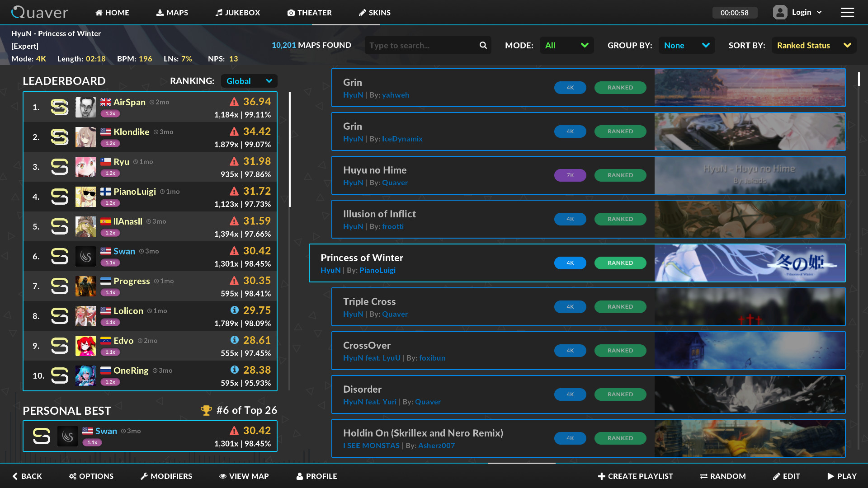Change leaderboard Ranking from Global dropdown
The image size is (868, 488).
249,81
